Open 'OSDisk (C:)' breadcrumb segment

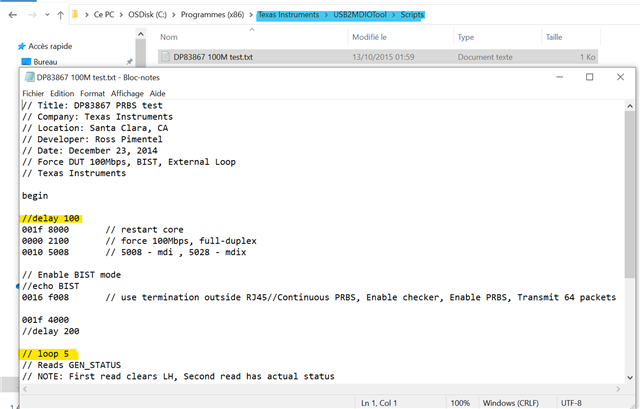(147, 15)
